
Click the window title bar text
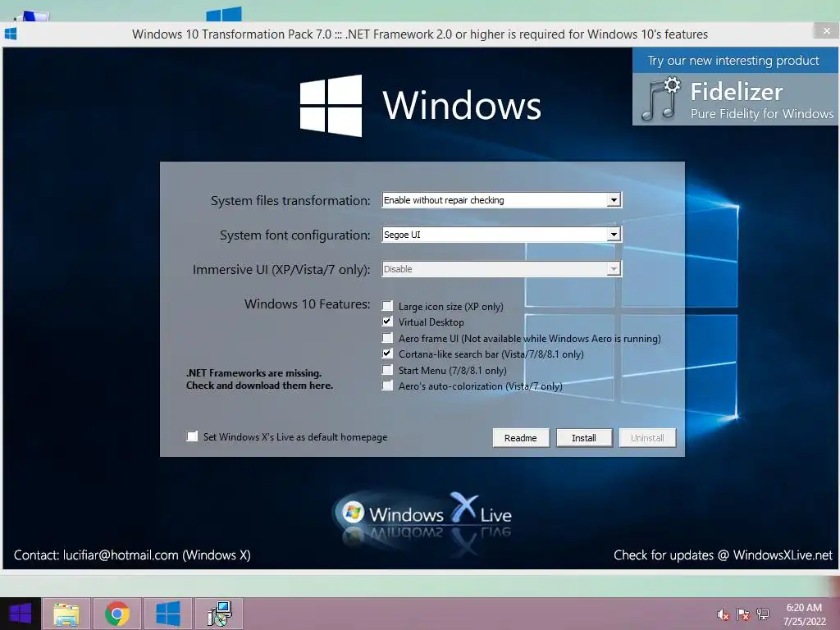pyautogui.click(x=420, y=34)
